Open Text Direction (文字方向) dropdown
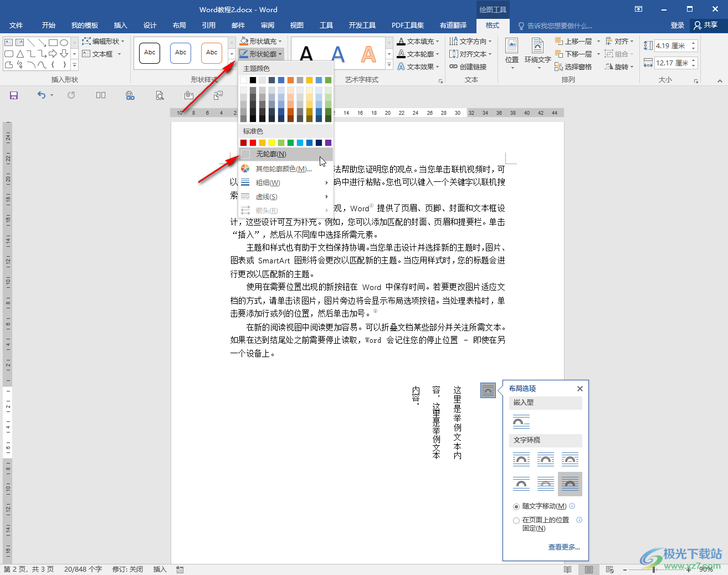The width and height of the screenshot is (728, 575). point(470,41)
